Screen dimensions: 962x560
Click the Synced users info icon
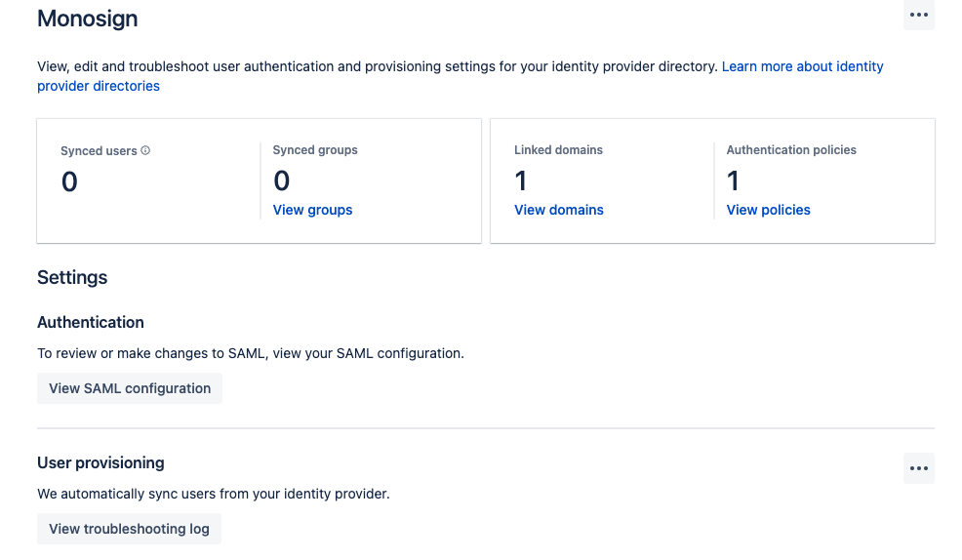tap(145, 151)
